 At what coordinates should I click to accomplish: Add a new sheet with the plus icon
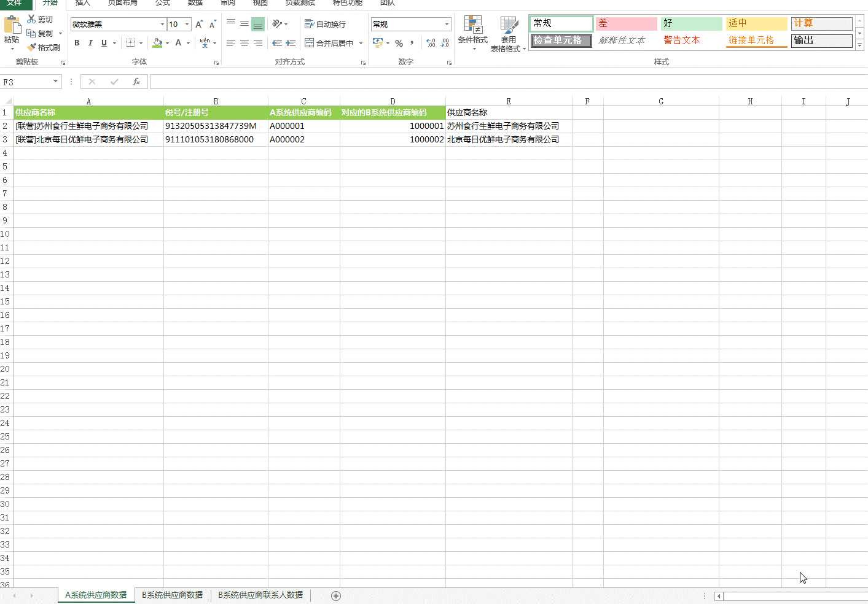point(336,595)
